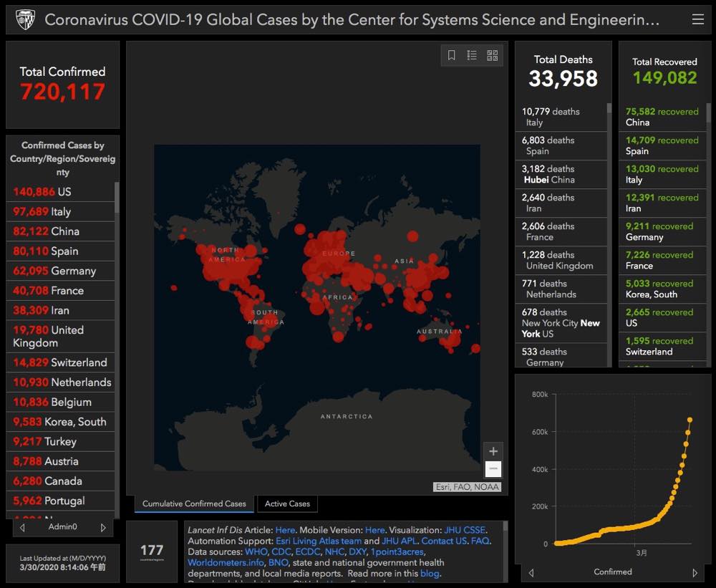Select '9,211 recovered Germany' entry
Viewport: 716px width, 588px height.
point(662,231)
